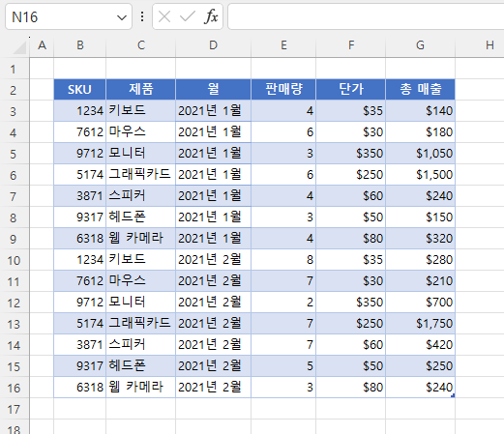The image size is (504, 434).
Task: Select $150 total cell in row 8
Action: pos(420,217)
